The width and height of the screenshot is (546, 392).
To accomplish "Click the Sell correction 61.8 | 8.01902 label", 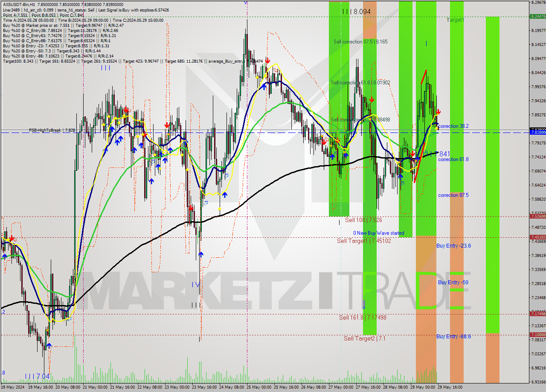I will [360, 83].
